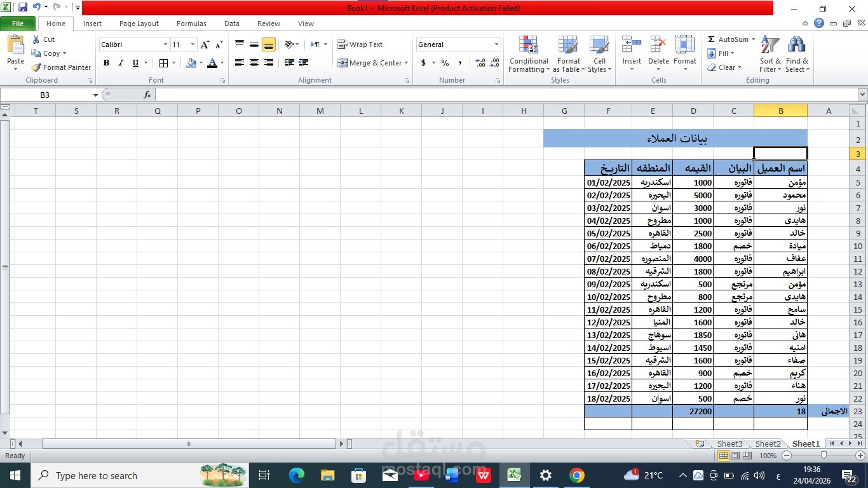Open the General number format dropdown

tap(496, 44)
